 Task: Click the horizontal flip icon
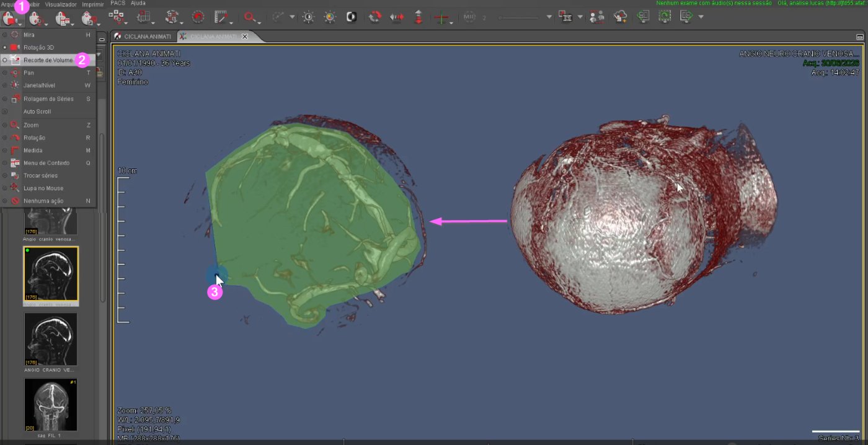[397, 17]
